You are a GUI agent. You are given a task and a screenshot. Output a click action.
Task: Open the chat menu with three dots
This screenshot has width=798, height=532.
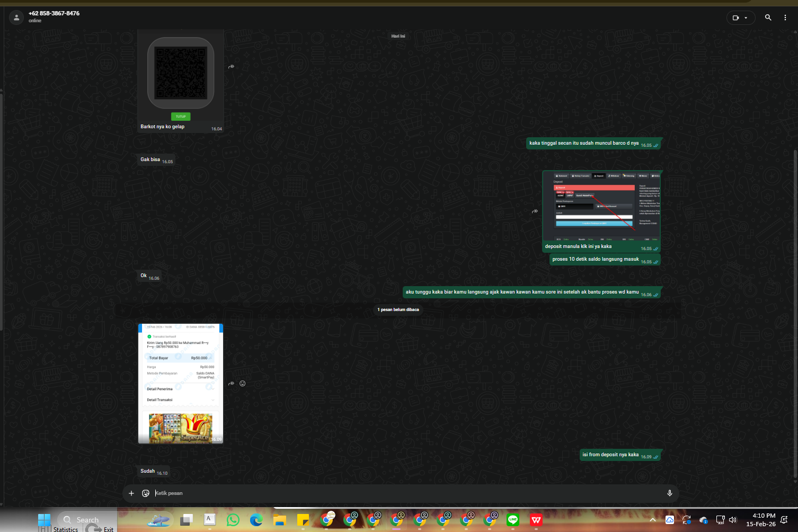785,17
